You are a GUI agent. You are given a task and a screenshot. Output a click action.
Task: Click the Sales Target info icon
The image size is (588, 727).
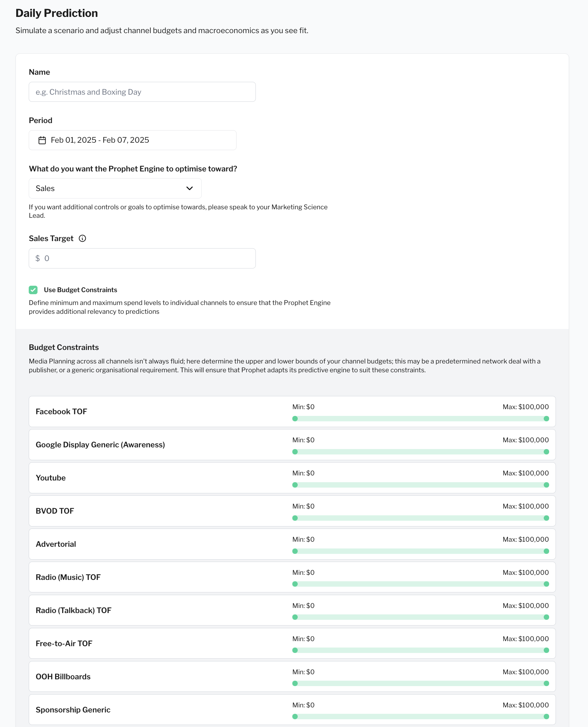tap(82, 238)
